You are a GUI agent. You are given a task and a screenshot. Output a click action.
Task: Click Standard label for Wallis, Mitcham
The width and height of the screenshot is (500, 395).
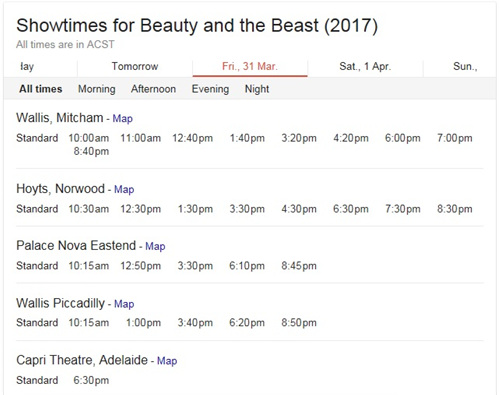[x=37, y=138]
